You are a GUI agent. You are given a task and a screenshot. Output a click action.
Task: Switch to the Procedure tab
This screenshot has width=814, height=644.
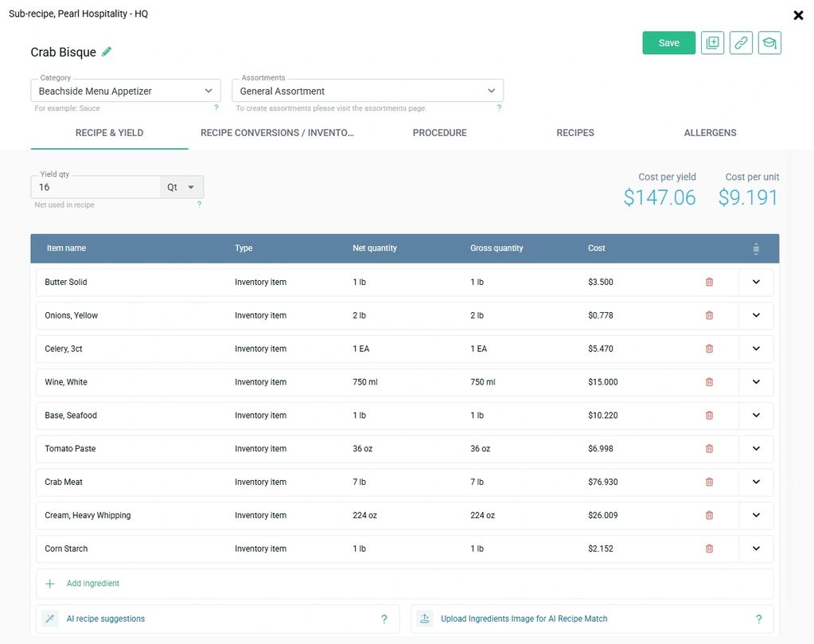439,133
